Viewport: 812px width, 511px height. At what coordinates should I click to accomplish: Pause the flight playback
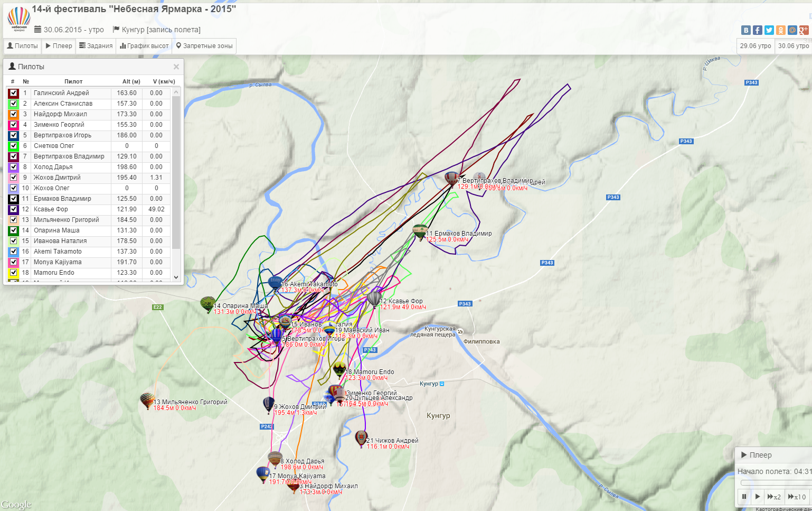click(744, 497)
